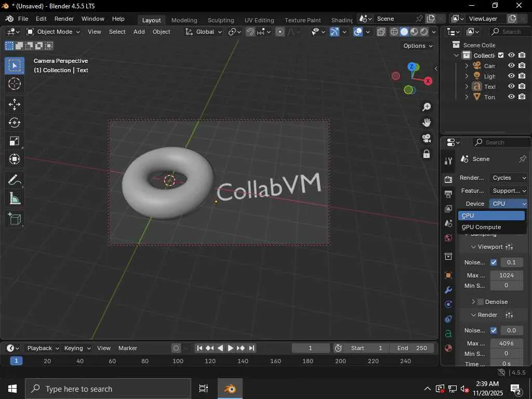
Task: Open the Add menu in viewport
Action: pos(139,32)
